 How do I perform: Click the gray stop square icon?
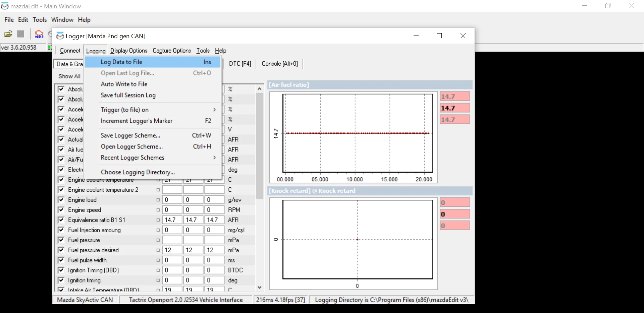click(x=21, y=34)
